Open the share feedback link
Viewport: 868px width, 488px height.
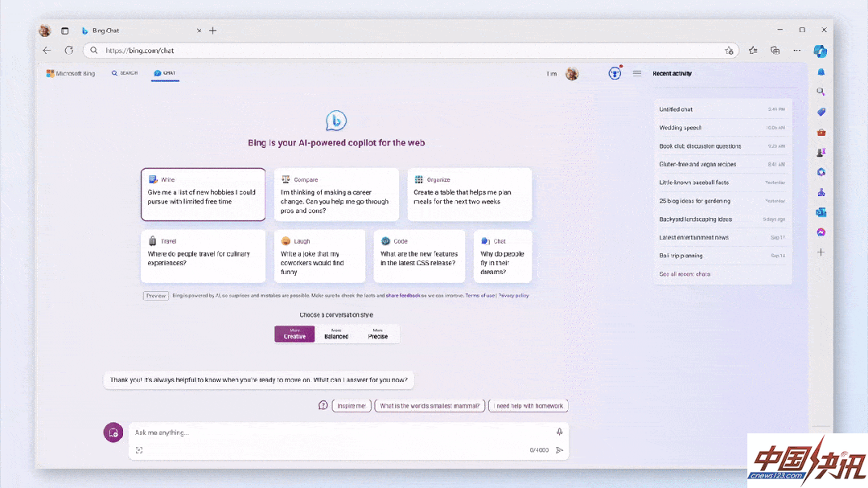[403, 296]
